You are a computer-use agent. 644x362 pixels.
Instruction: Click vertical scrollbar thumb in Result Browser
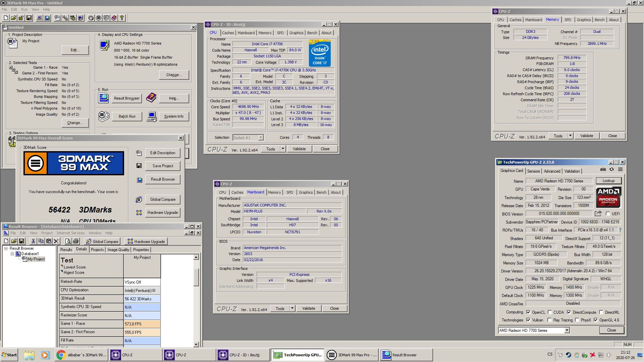[196, 277]
